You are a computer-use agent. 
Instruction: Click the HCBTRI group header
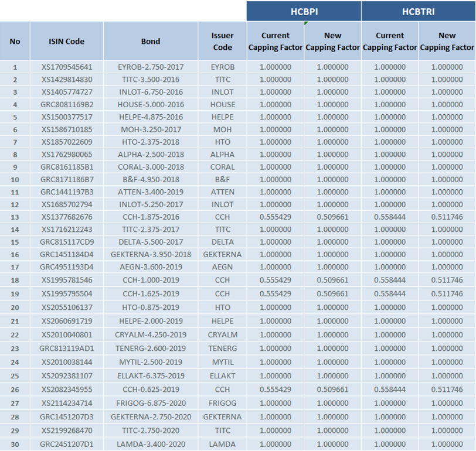click(418, 11)
